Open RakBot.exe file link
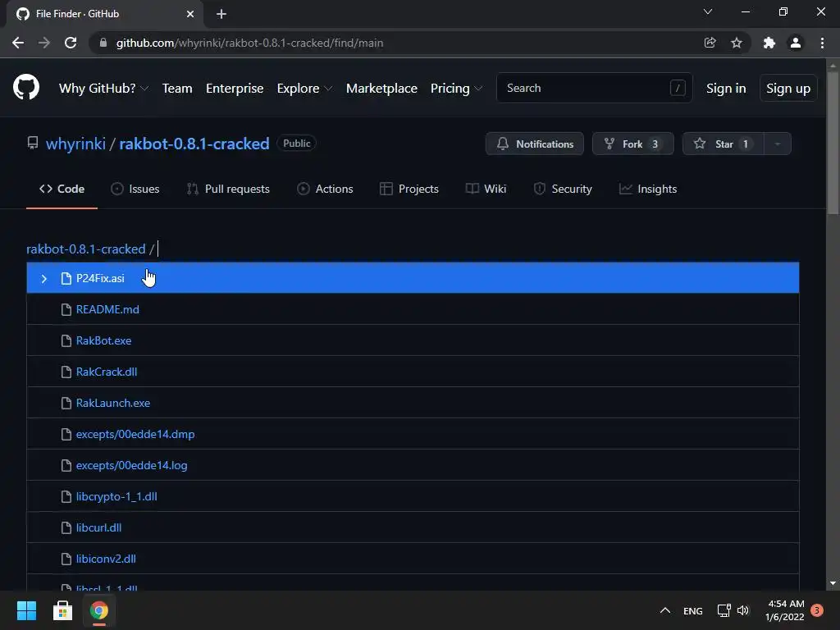840x630 pixels. pos(103,340)
